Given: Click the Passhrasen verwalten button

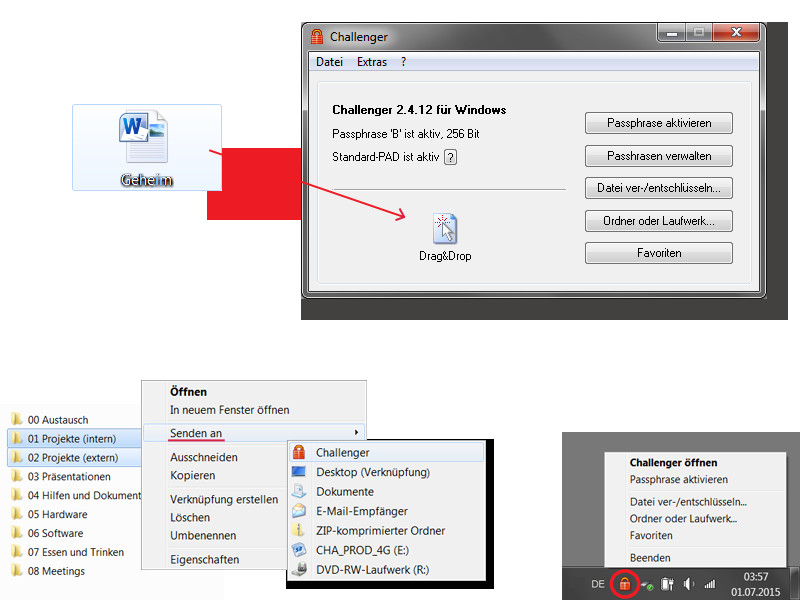Looking at the screenshot, I should tap(659, 156).
